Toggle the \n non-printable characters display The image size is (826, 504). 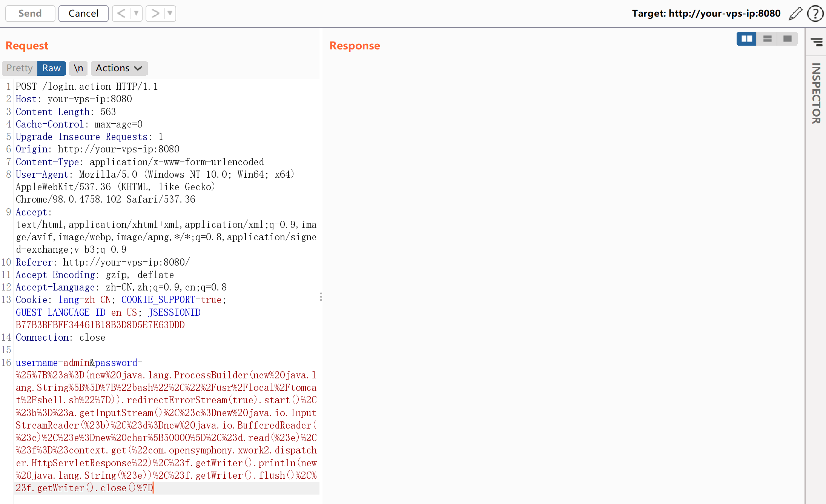click(x=78, y=68)
